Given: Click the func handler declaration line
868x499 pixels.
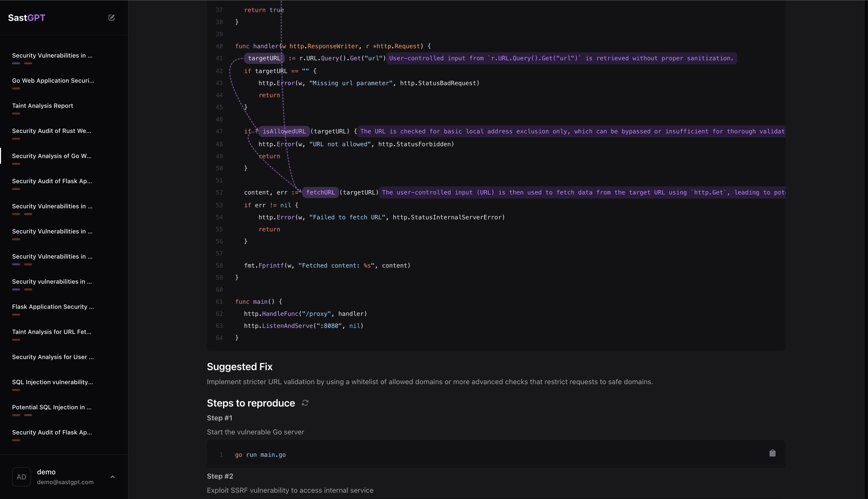Looking at the screenshot, I should [x=333, y=46].
